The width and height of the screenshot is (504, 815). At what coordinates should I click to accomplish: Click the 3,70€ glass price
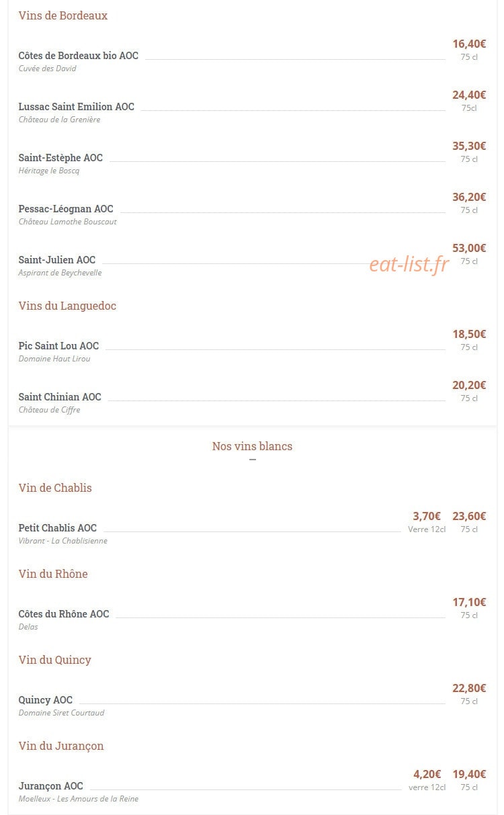coord(427,516)
